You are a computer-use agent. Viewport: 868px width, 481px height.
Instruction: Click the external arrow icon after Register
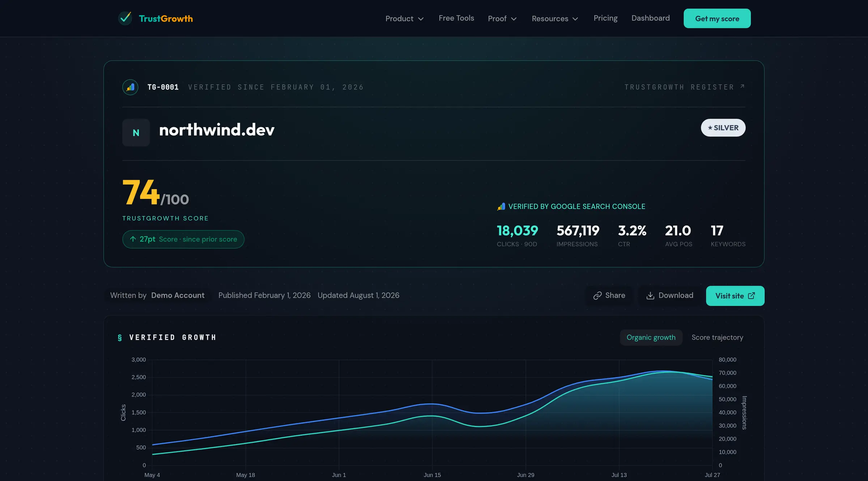(x=742, y=86)
